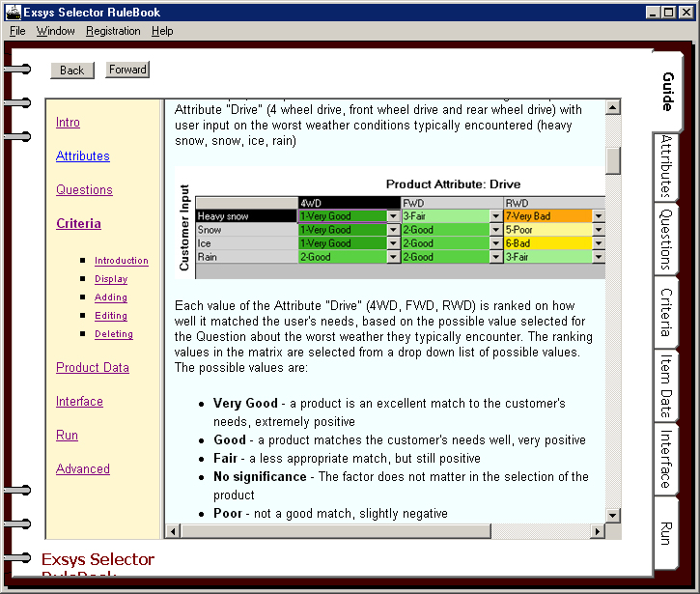
Task: Select the 4WD column header
Action: click(350, 203)
